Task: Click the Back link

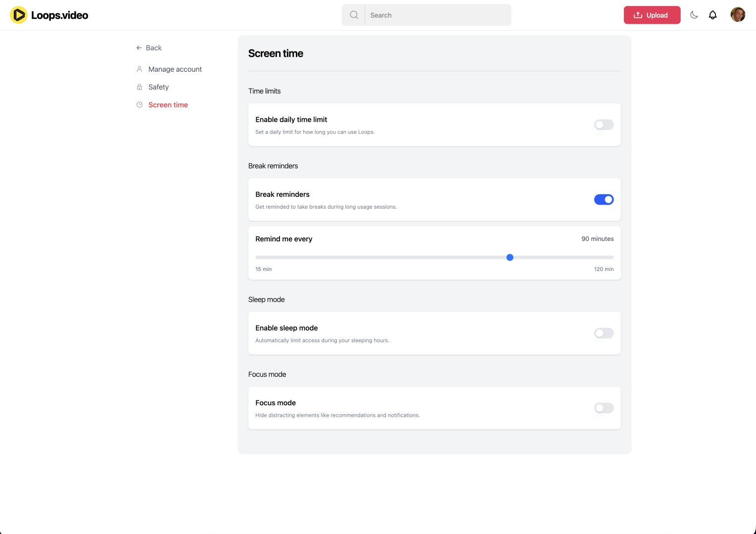Action: [x=153, y=48]
